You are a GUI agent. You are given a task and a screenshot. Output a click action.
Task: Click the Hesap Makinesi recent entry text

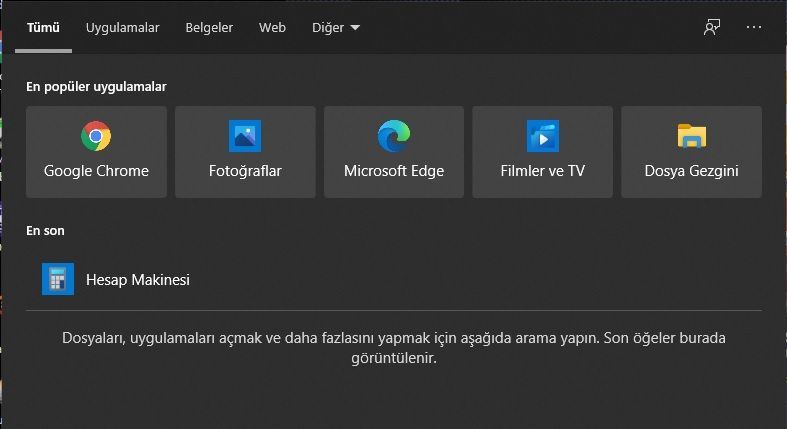click(x=138, y=279)
